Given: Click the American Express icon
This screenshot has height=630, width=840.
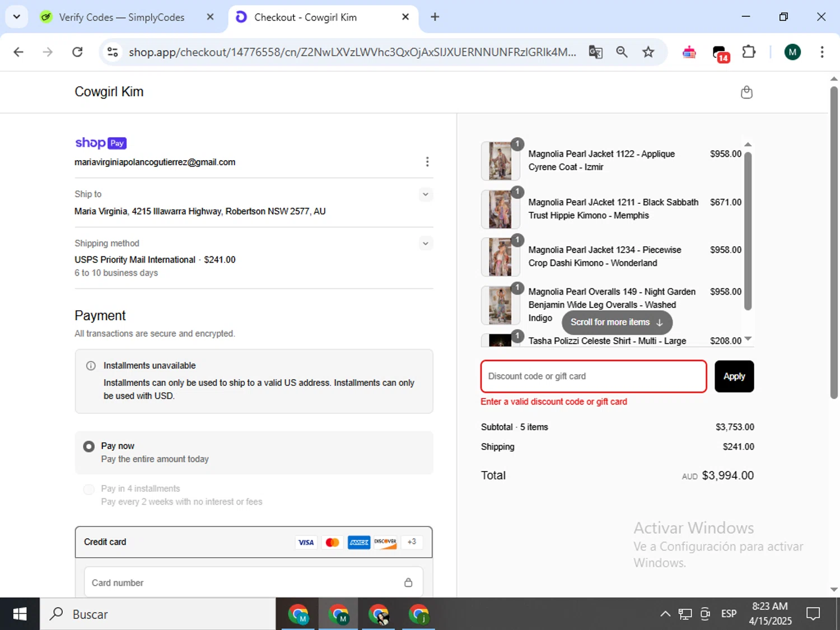Looking at the screenshot, I should click(359, 542).
